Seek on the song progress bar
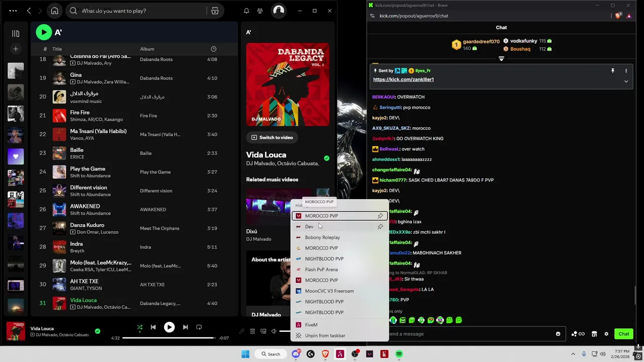The width and height of the screenshot is (644, 362). 169,338
